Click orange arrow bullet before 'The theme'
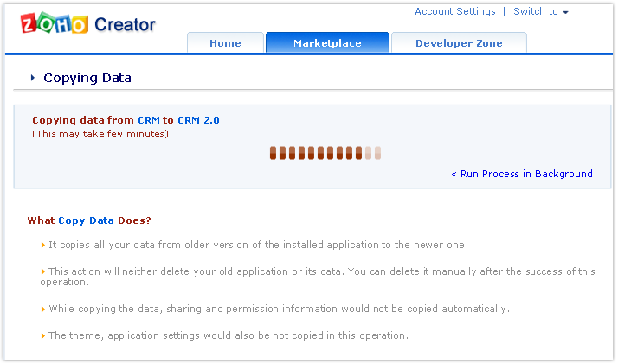The height and width of the screenshot is (364, 618). [43, 335]
